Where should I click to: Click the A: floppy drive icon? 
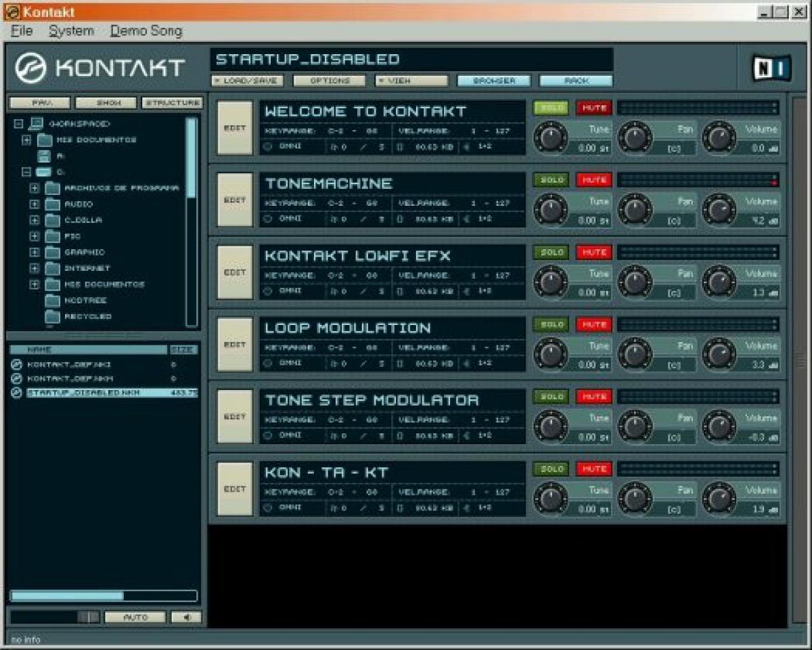pyautogui.click(x=44, y=156)
